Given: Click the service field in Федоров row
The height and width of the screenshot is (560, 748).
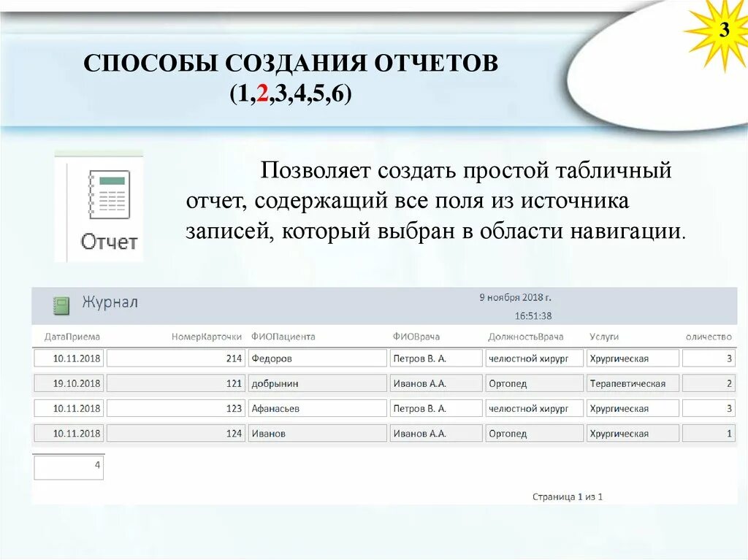Looking at the screenshot, I should (x=633, y=358).
